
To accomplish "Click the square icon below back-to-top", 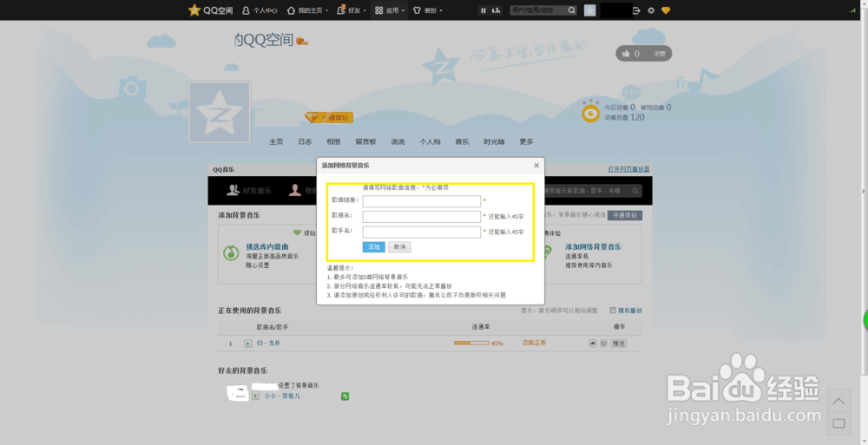I will [x=838, y=423].
